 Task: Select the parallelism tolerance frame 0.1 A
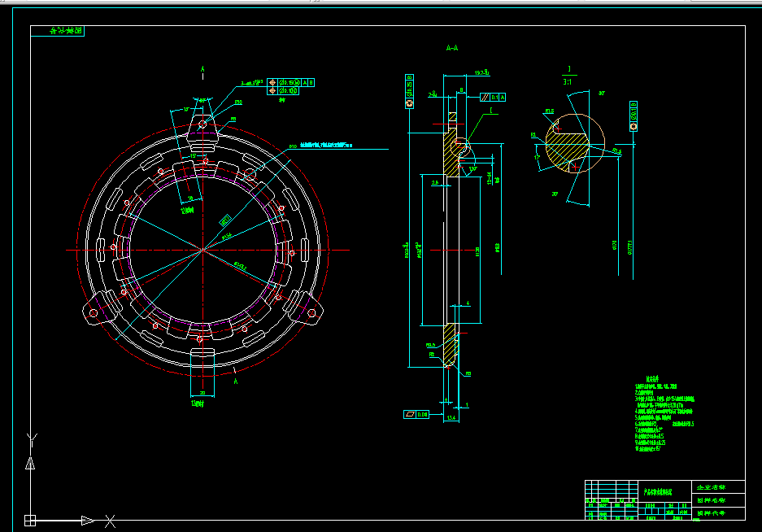click(493, 98)
